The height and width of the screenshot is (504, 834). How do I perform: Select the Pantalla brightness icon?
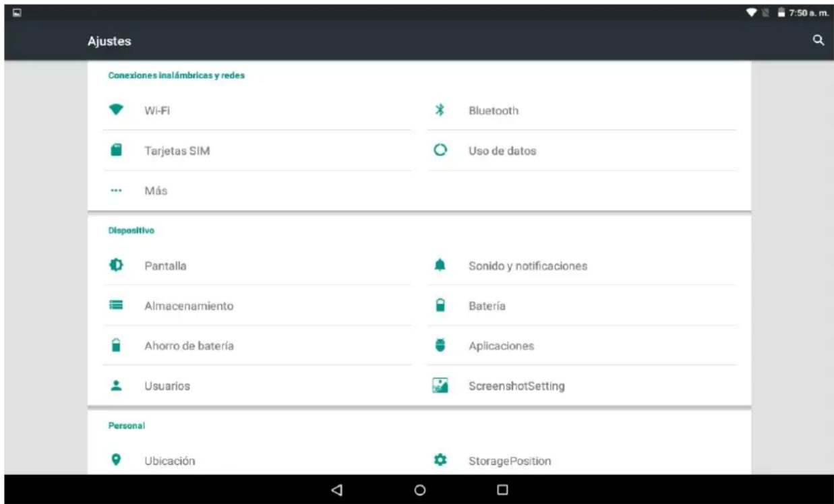(116, 265)
